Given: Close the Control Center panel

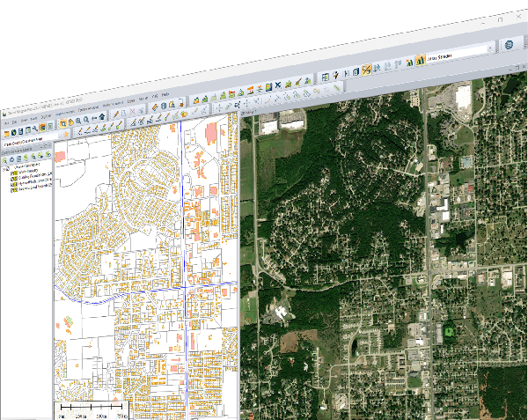Looking at the screenshot, I should coord(50,146).
